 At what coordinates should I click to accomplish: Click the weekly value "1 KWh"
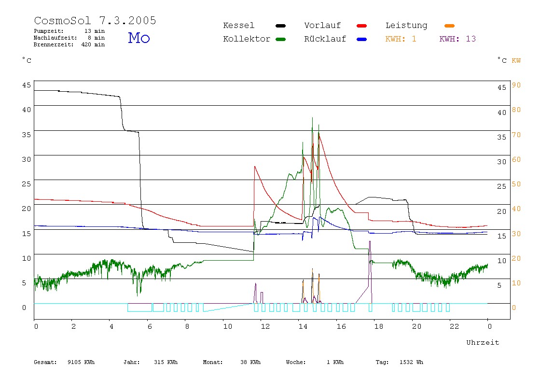click(335, 362)
